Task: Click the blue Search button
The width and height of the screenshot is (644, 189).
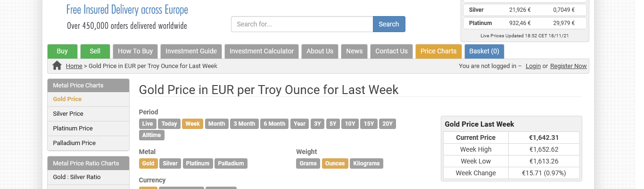Action: pos(388,24)
